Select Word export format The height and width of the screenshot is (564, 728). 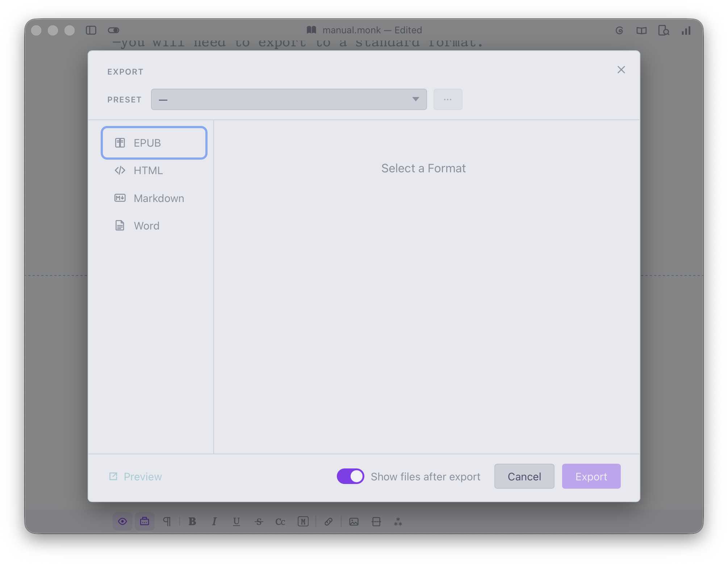[x=154, y=226]
